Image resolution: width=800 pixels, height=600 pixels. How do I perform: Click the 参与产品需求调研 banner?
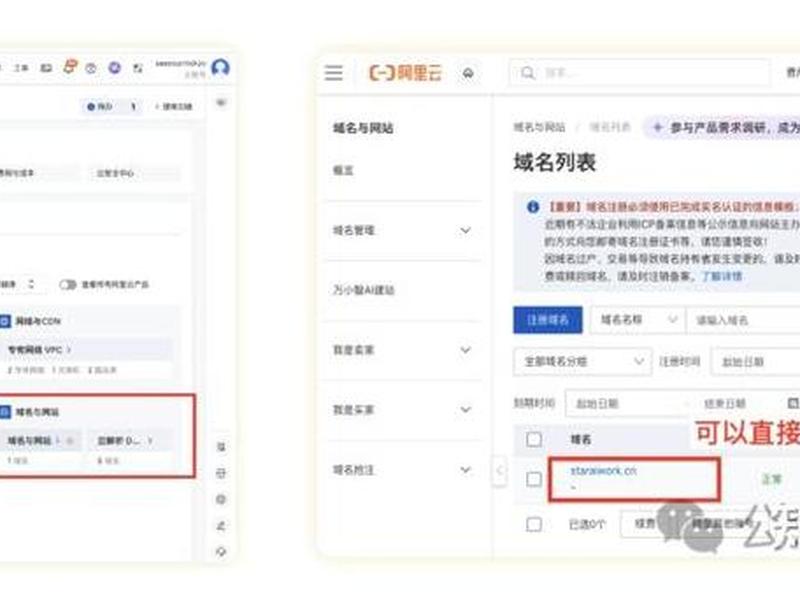click(x=723, y=128)
